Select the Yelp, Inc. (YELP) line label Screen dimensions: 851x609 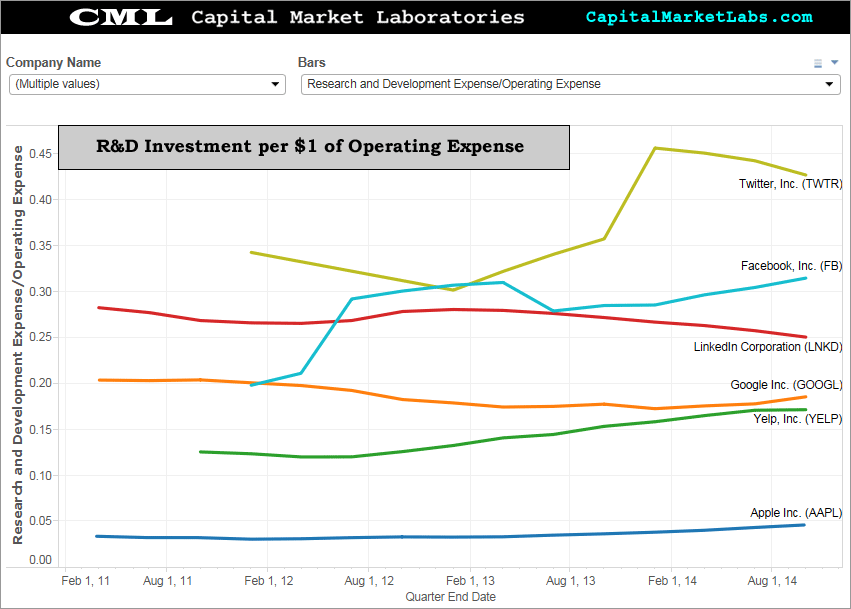(797, 419)
